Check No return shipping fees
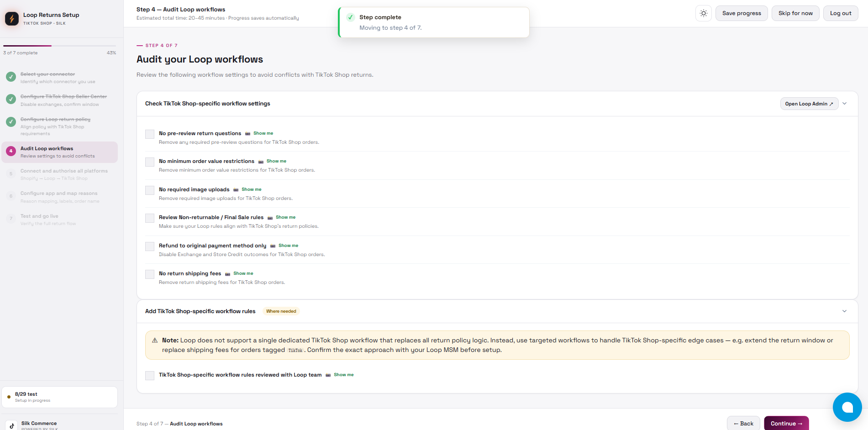This screenshot has height=430, width=868. pyautogui.click(x=150, y=274)
